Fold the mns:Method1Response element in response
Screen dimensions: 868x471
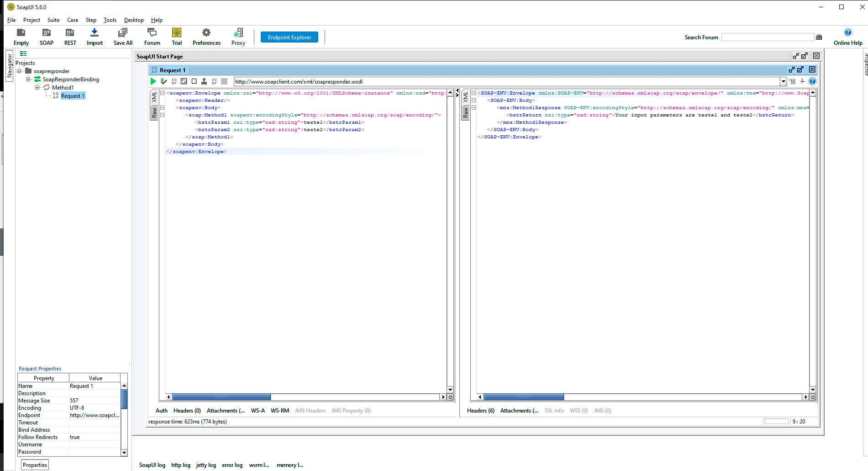(473, 108)
